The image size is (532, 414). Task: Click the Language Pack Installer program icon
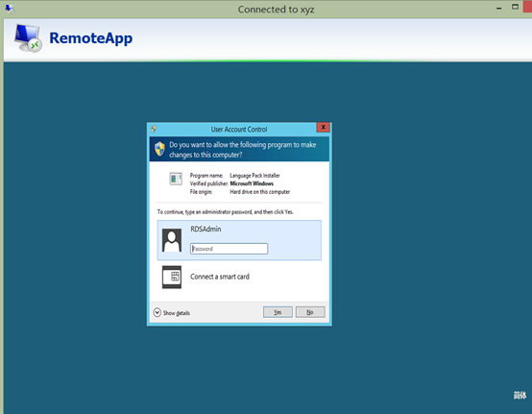(176, 179)
